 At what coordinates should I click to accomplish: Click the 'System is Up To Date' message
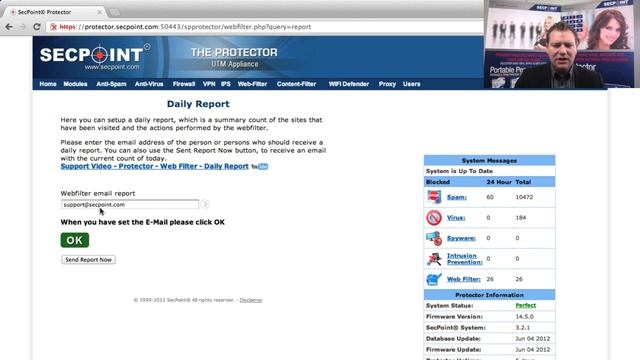coord(459,171)
